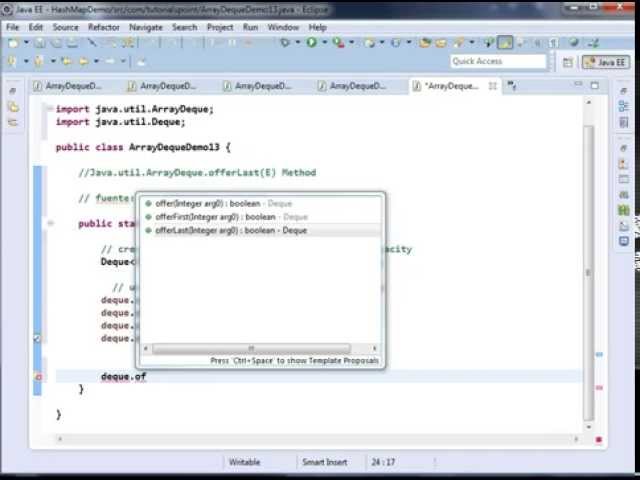Close the active *ArrayDeque... tab

[493, 86]
